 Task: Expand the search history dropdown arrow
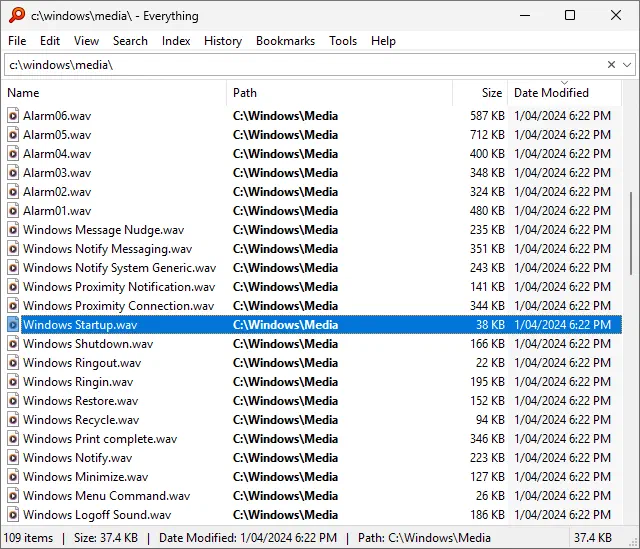(627, 64)
